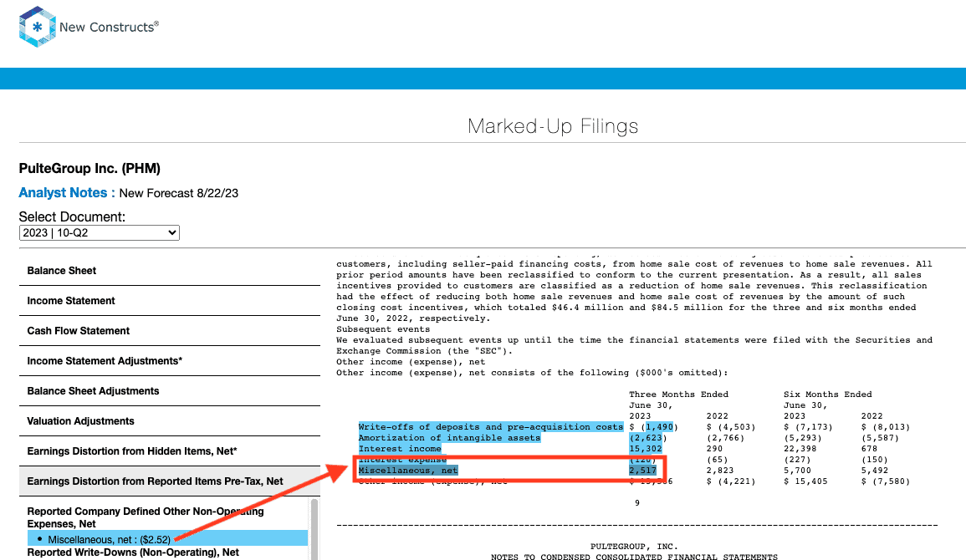The width and height of the screenshot is (966, 560).
Task: Click the Six Months Ended column header
Action: click(x=828, y=395)
